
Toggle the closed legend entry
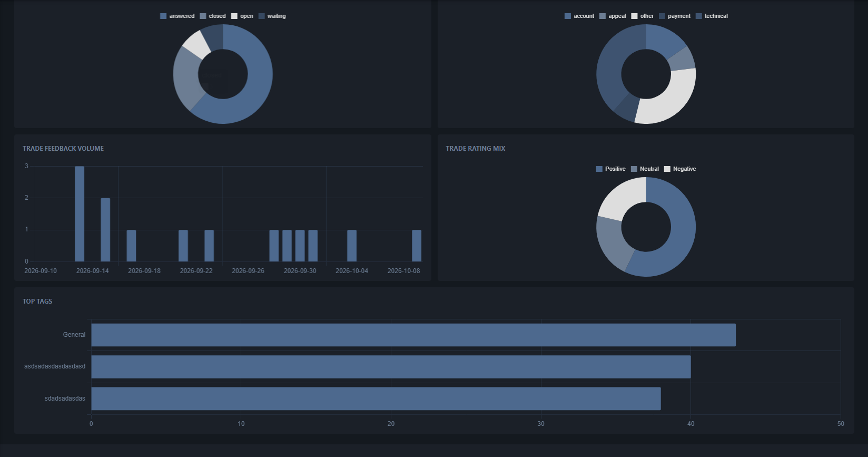point(213,16)
